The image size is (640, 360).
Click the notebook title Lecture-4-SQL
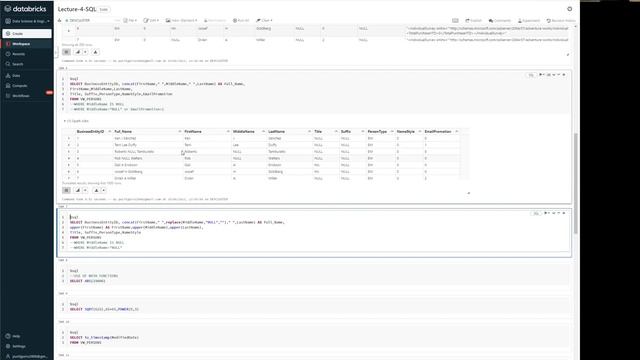tap(77, 9)
